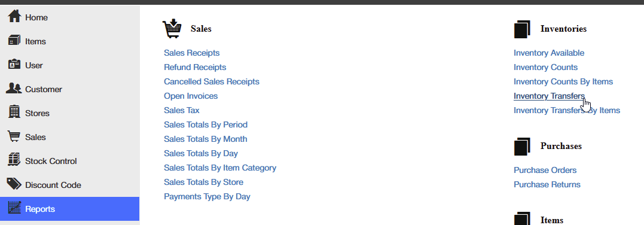Screen dimensions: 644x225
Task: Click the Items box icon
Action: point(14,41)
